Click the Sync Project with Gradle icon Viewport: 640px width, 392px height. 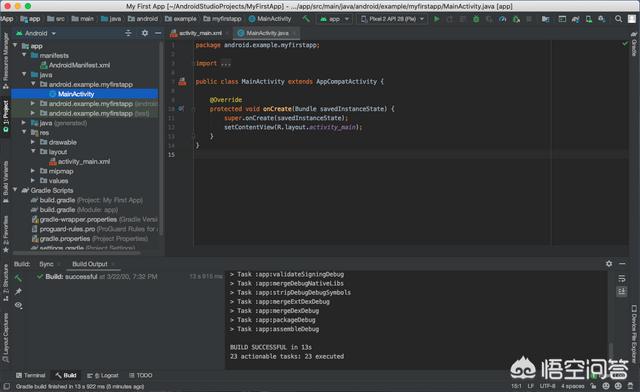tap(576, 19)
